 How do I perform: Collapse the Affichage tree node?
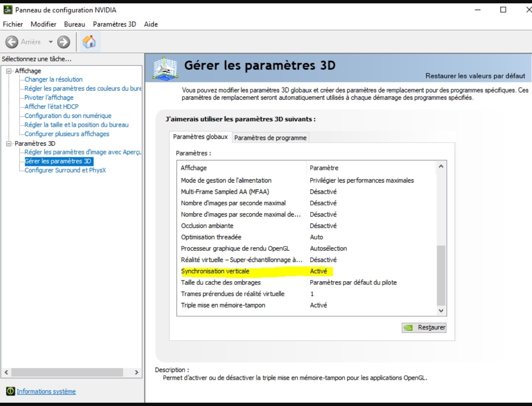9,71
